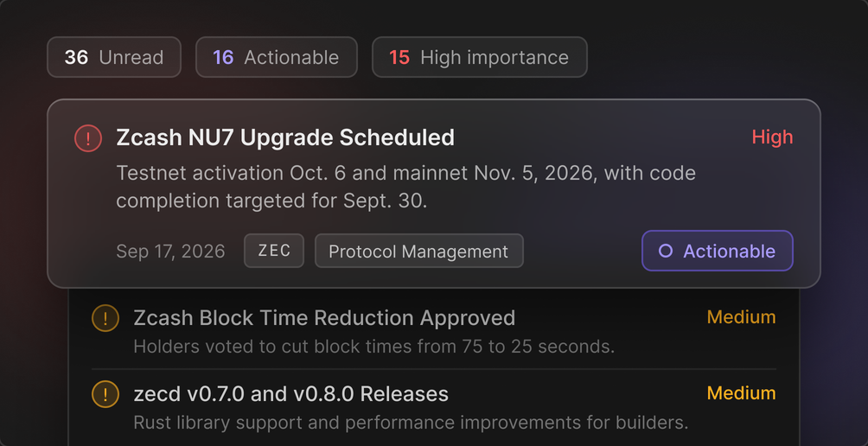Click the red alert icon on NU7 card
This screenshot has height=446, width=868.
point(88,137)
